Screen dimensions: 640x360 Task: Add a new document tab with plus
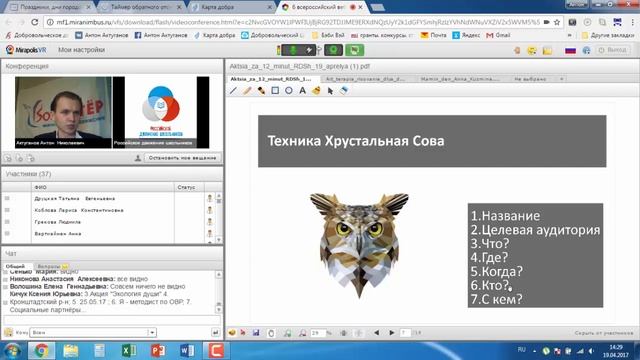click(562, 79)
